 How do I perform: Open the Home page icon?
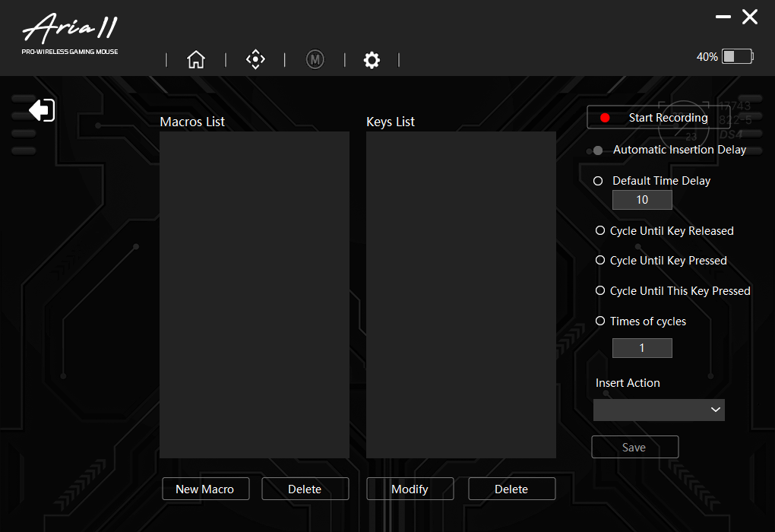(196, 60)
